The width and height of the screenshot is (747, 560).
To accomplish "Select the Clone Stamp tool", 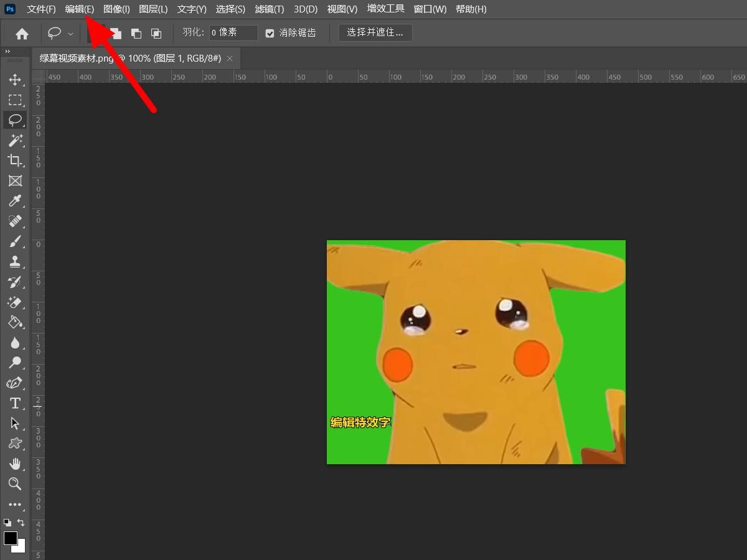I will pos(16,261).
